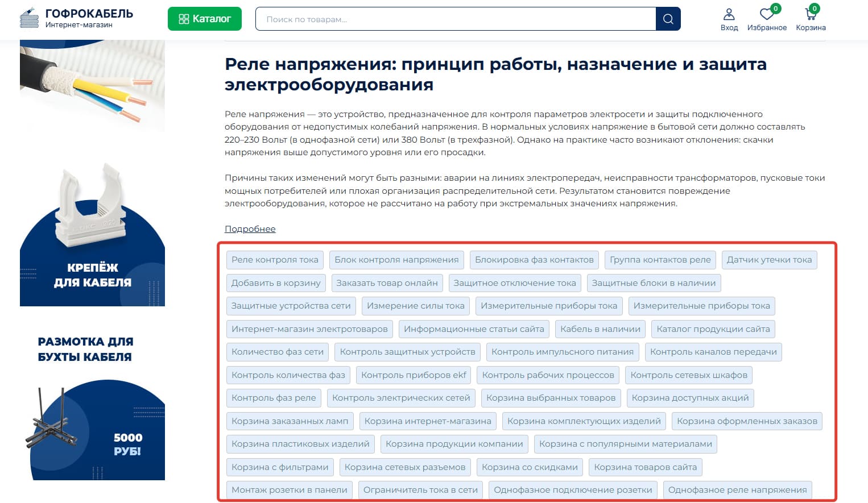Open Избранное heart icon
Screen dimensions: 868x503
[x=767, y=19]
